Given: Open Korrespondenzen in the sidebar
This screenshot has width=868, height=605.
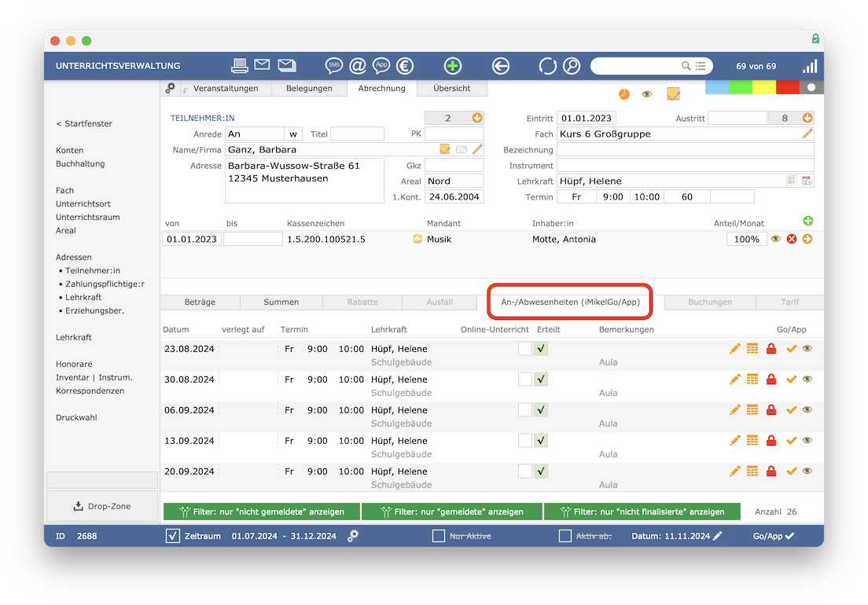Looking at the screenshot, I should coord(90,390).
